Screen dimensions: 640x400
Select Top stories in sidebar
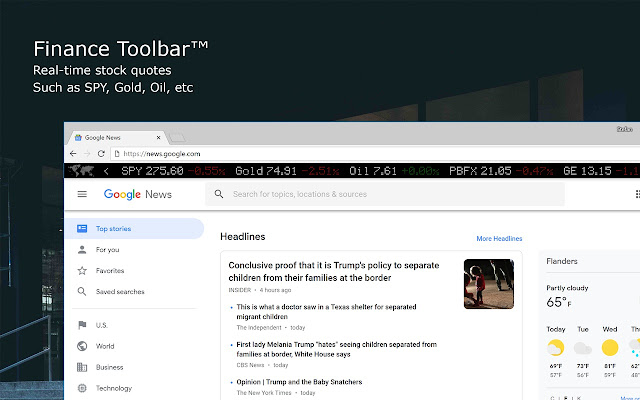coord(113,229)
